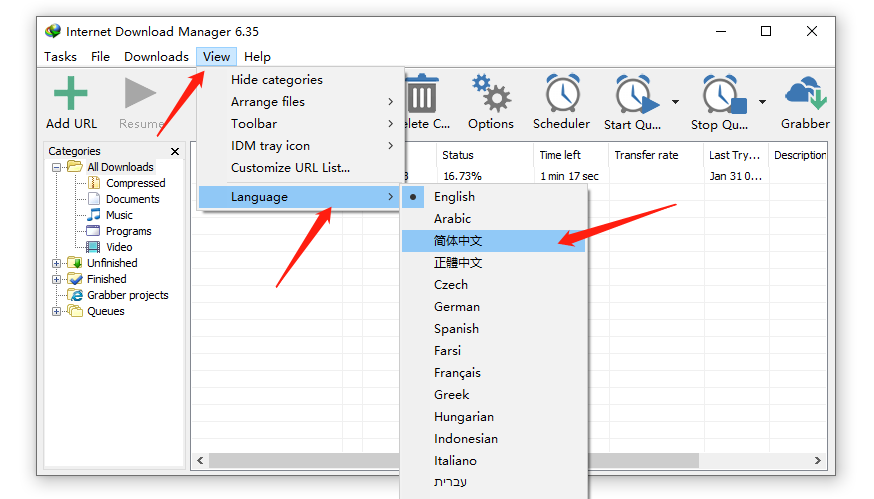Image resolution: width=874 pixels, height=499 pixels.
Task: Select Farsi language
Action: tap(494, 351)
